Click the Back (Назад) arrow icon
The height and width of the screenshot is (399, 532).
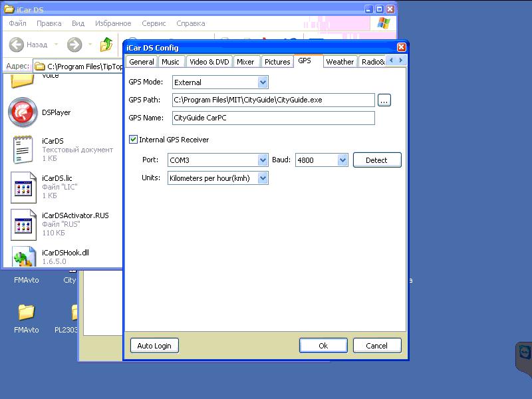17,45
